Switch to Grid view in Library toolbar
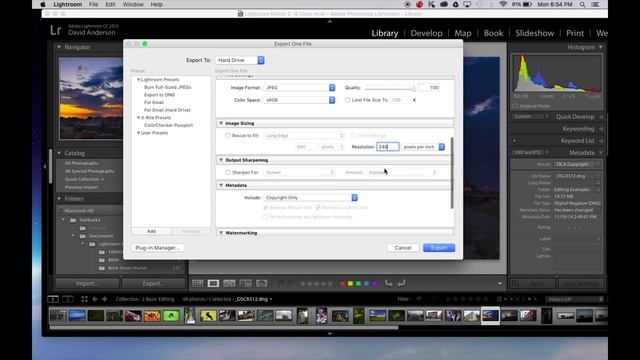 pyautogui.click(x=198, y=283)
